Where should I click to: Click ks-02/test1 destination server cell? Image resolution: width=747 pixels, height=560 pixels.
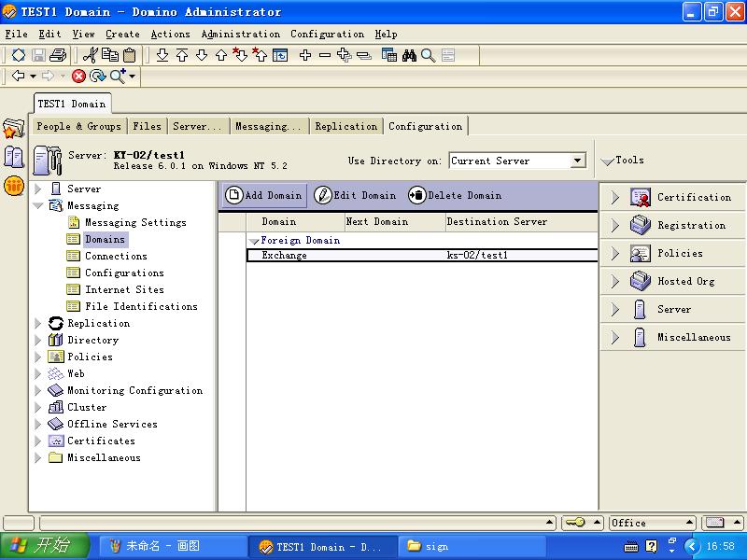[477, 255]
